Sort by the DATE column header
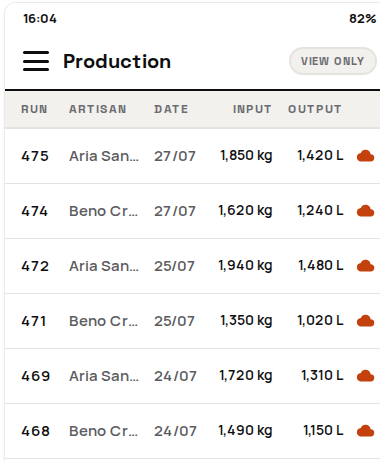Image resolution: width=380 pixels, height=461 pixels. 171,109
